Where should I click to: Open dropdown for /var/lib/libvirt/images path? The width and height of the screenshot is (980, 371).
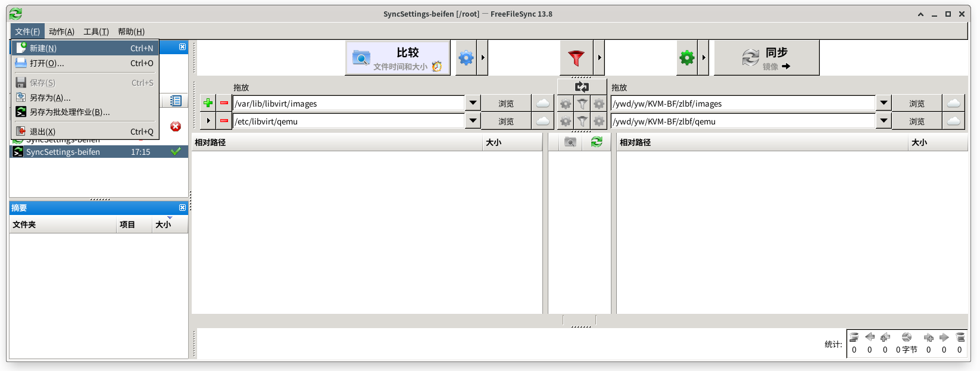[473, 103]
